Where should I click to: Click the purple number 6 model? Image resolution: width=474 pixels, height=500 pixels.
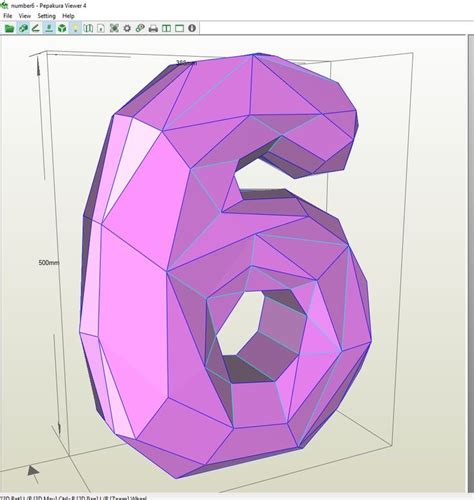(226, 267)
